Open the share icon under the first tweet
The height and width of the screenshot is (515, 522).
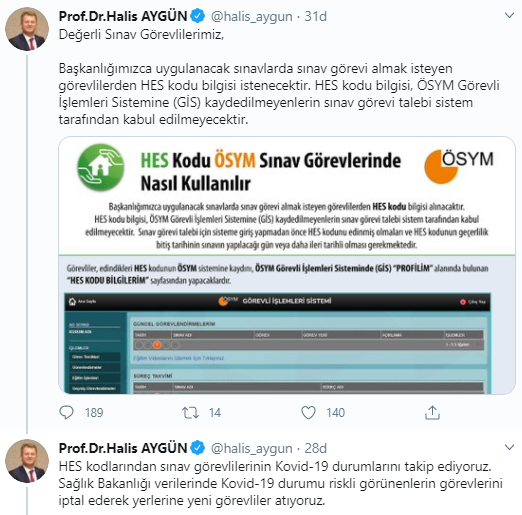pos(432,412)
